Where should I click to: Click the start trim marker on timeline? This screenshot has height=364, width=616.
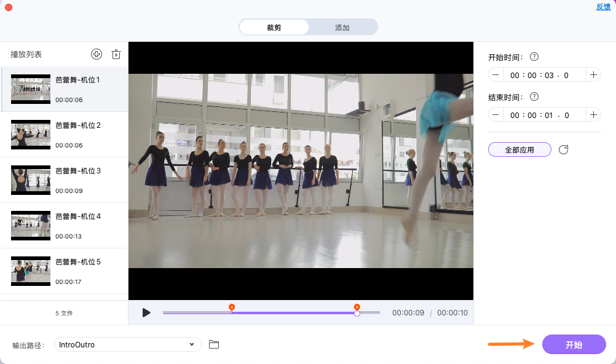coord(232,306)
